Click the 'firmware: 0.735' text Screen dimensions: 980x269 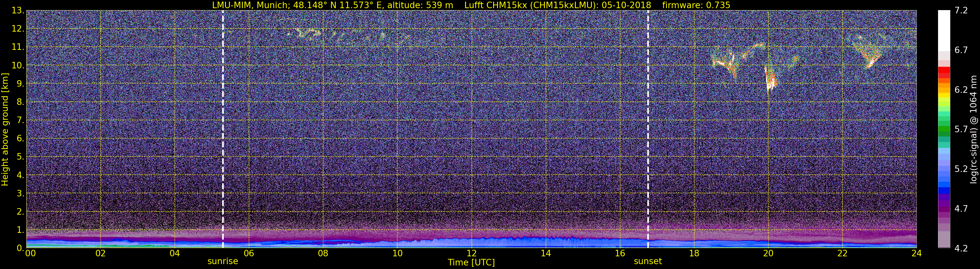[696, 5]
